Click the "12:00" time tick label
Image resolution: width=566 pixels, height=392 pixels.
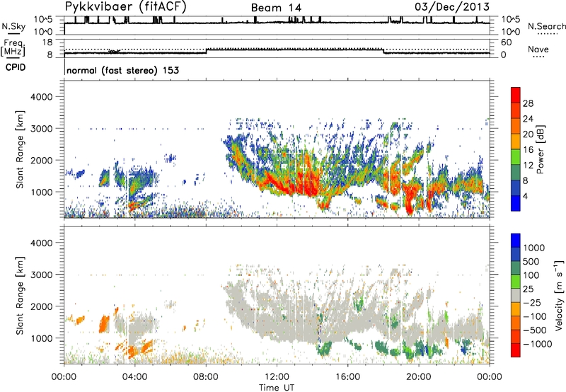tap(277, 377)
